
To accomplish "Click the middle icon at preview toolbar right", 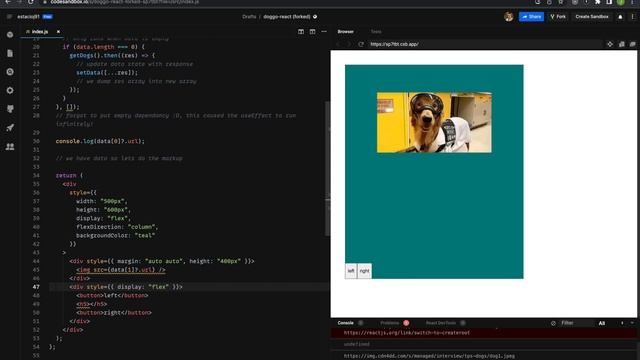I will (x=621, y=44).
